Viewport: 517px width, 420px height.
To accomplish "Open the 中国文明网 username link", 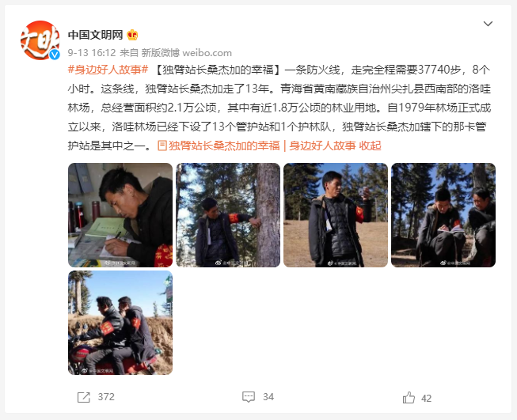I will [95, 35].
